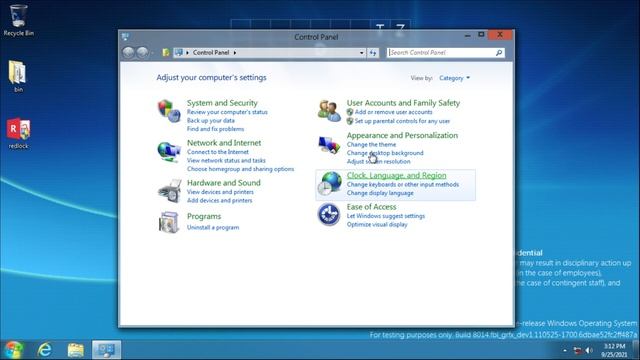Click Change display language
This screenshot has height=360, width=640.
pos(380,193)
